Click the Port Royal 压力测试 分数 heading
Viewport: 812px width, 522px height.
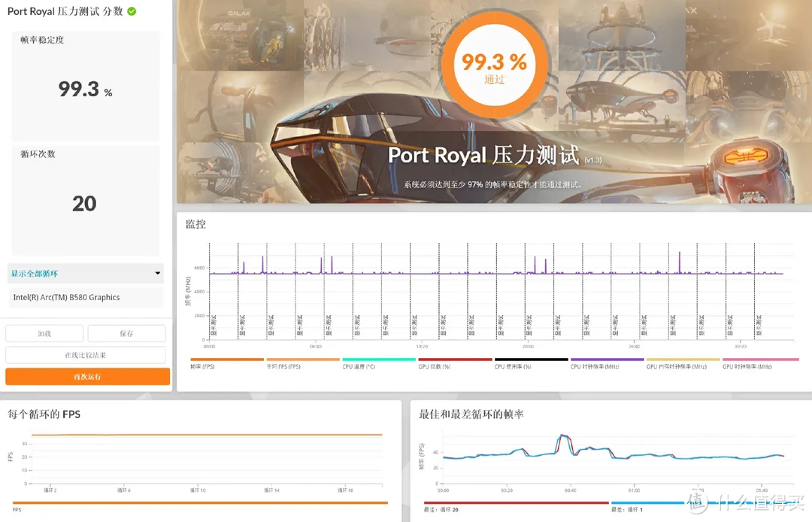tap(65, 11)
